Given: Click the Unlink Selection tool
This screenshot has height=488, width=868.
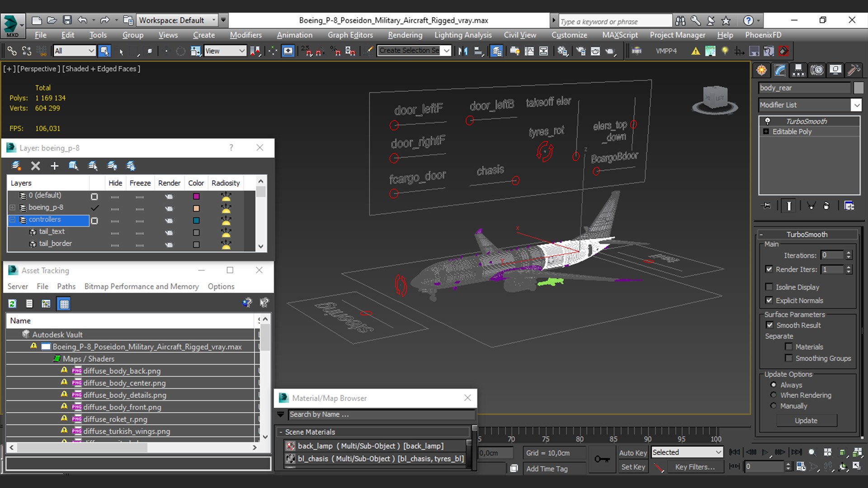Looking at the screenshot, I should click(27, 51).
